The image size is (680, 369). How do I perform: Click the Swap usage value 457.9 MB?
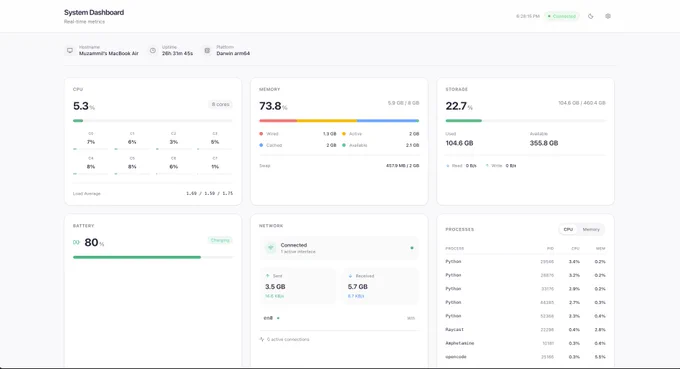[x=402, y=166]
